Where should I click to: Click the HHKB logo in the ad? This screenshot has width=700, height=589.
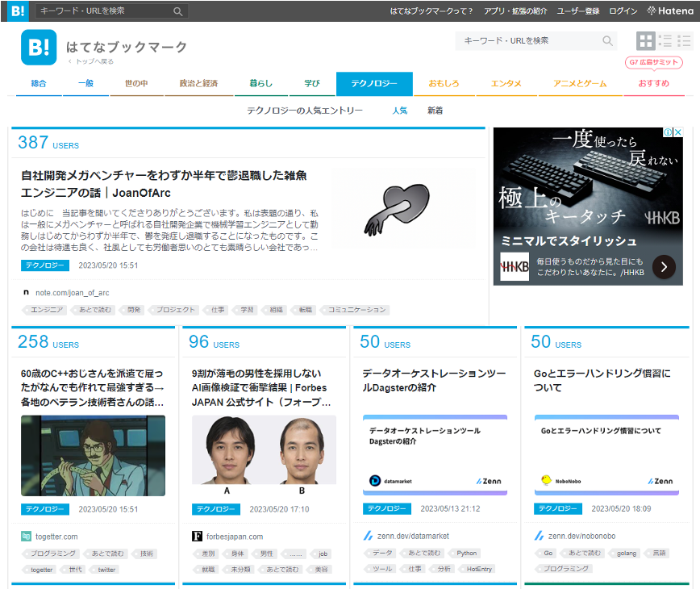pos(515,266)
